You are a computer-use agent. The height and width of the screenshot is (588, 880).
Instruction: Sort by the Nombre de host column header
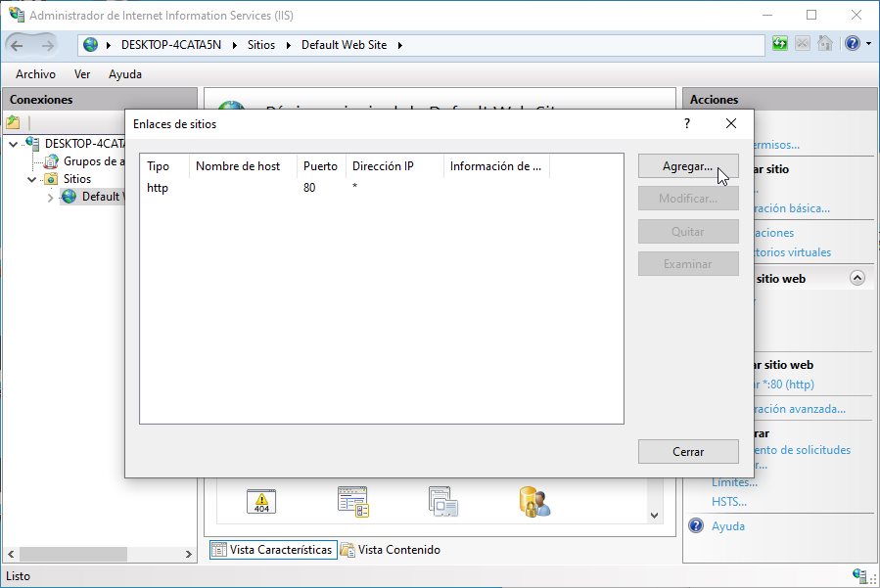pos(243,166)
